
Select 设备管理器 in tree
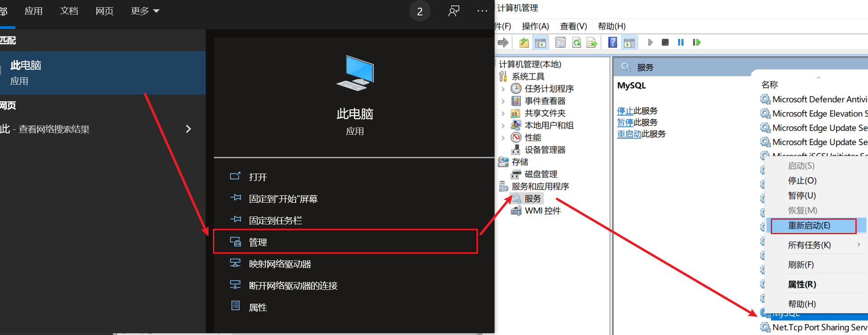point(545,150)
